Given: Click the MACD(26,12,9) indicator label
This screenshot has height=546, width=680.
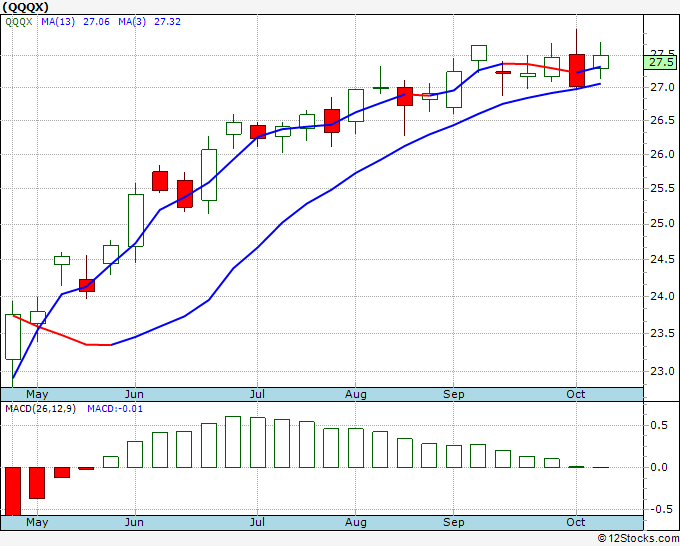Looking at the screenshot, I should [x=40, y=409].
